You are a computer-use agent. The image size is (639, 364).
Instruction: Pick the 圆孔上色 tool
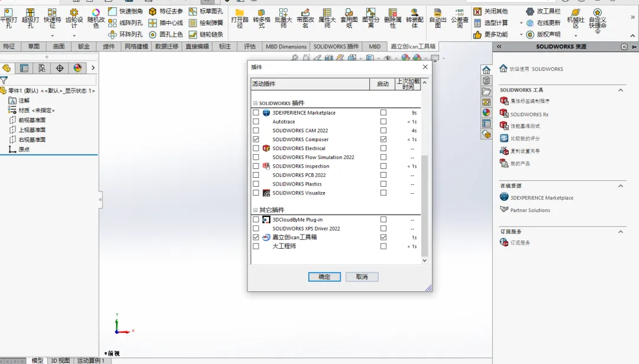tap(166, 35)
